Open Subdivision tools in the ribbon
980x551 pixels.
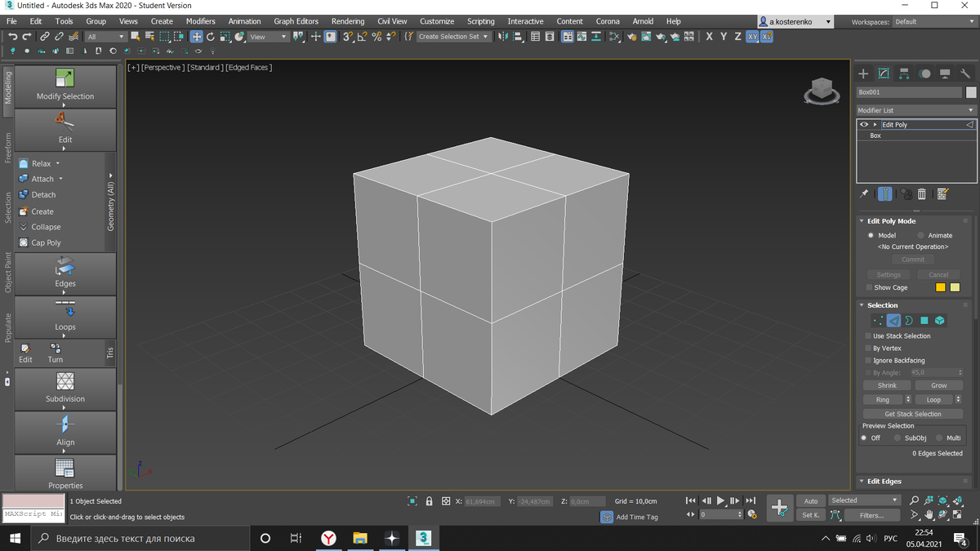[x=65, y=388]
